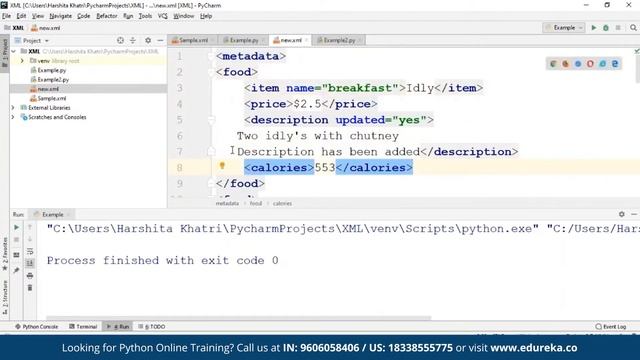Open the Tools menu

coord(145,16)
